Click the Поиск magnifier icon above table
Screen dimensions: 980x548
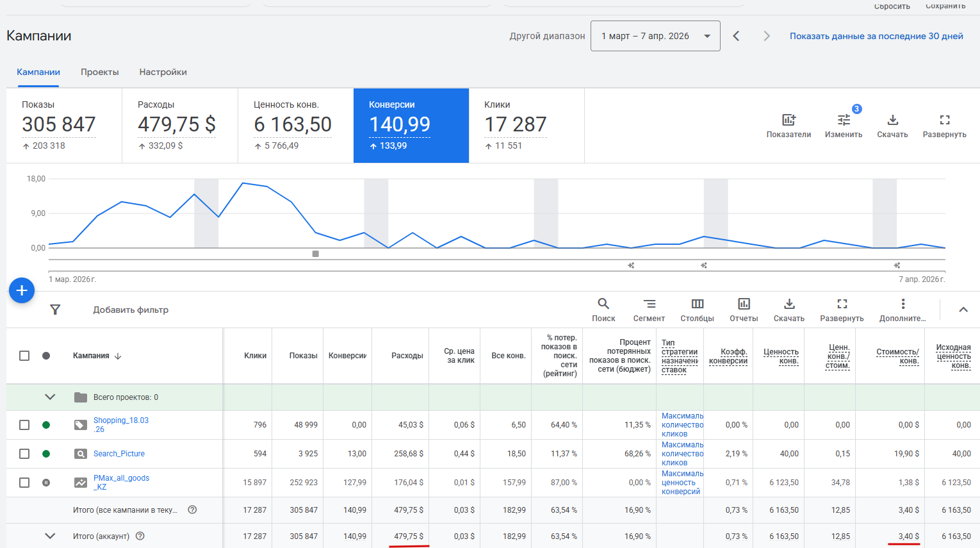[x=603, y=304]
